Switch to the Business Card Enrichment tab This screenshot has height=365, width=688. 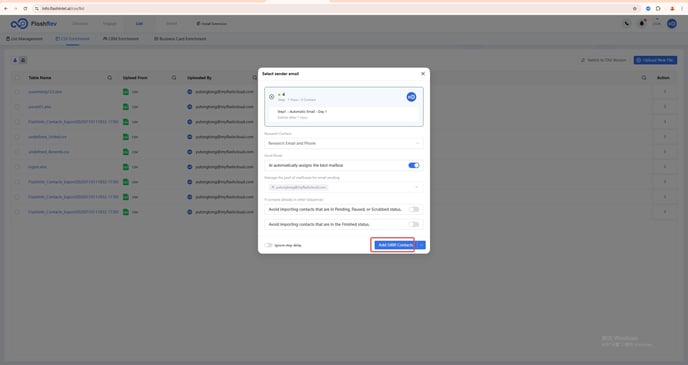point(180,39)
